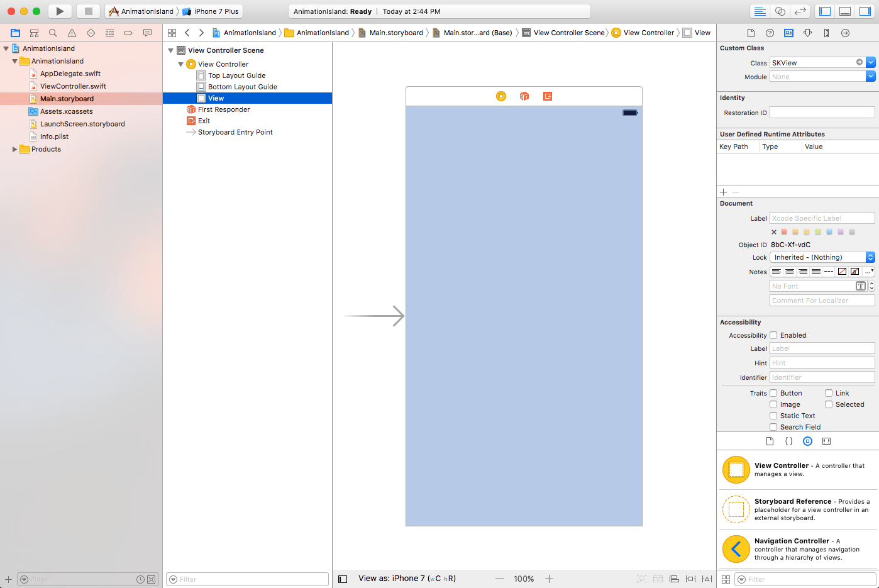Select First Responder in document outline

click(224, 109)
